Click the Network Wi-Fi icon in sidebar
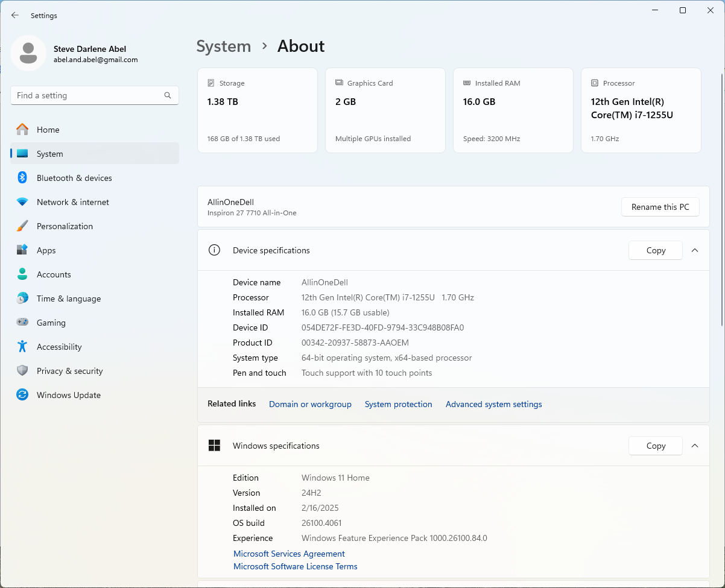725x588 pixels. [x=22, y=202]
